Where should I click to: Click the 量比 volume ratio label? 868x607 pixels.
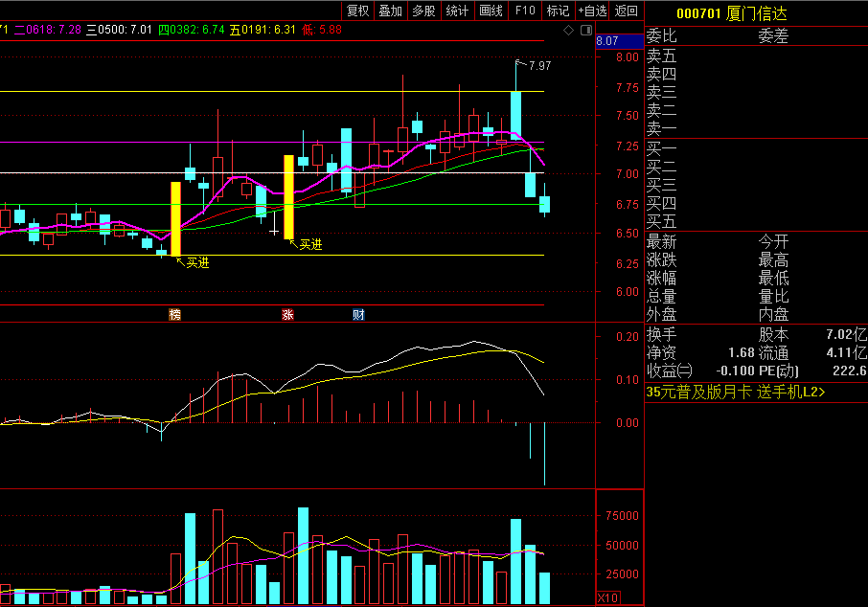[773, 296]
